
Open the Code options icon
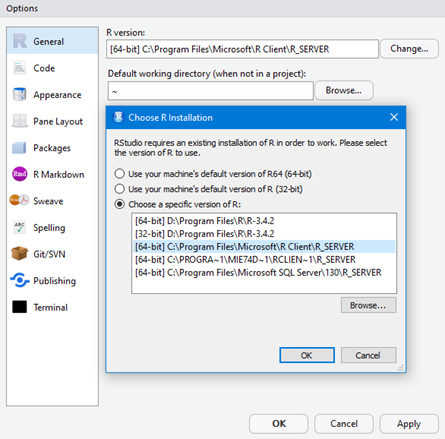pos(19,68)
